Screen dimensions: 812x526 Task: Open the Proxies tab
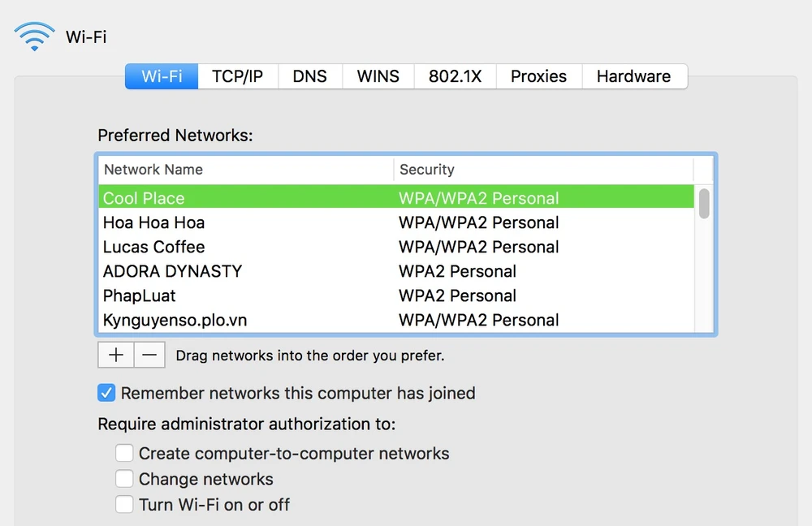point(538,76)
